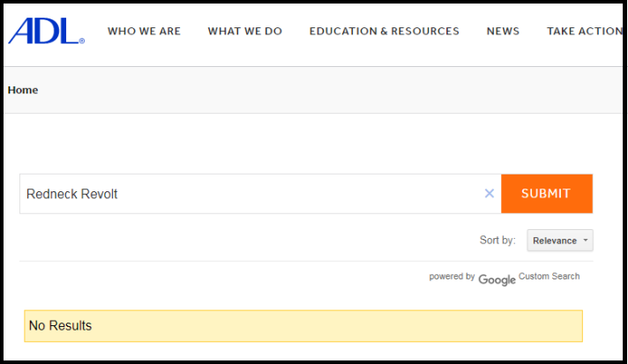The image size is (628, 364).
Task: Click the ADL logo
Action: tap(46, 31)
